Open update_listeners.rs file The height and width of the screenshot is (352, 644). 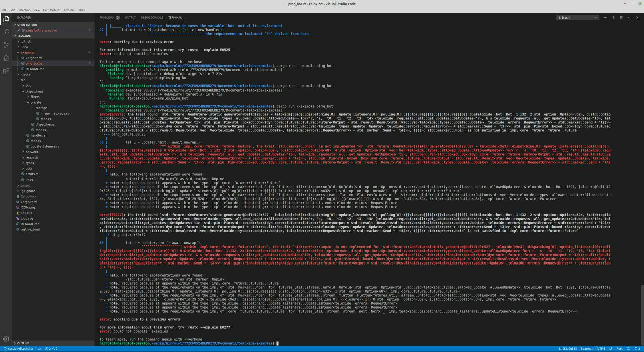pyautogui.click(x=44, y=146)
